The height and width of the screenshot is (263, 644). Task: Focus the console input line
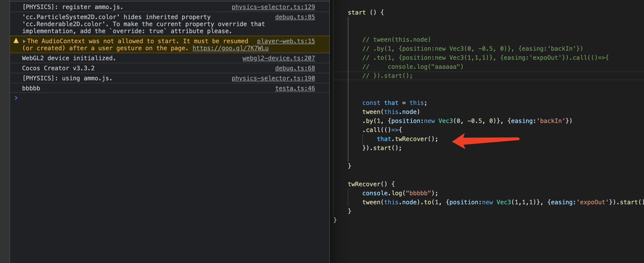[x=151, y=98]
